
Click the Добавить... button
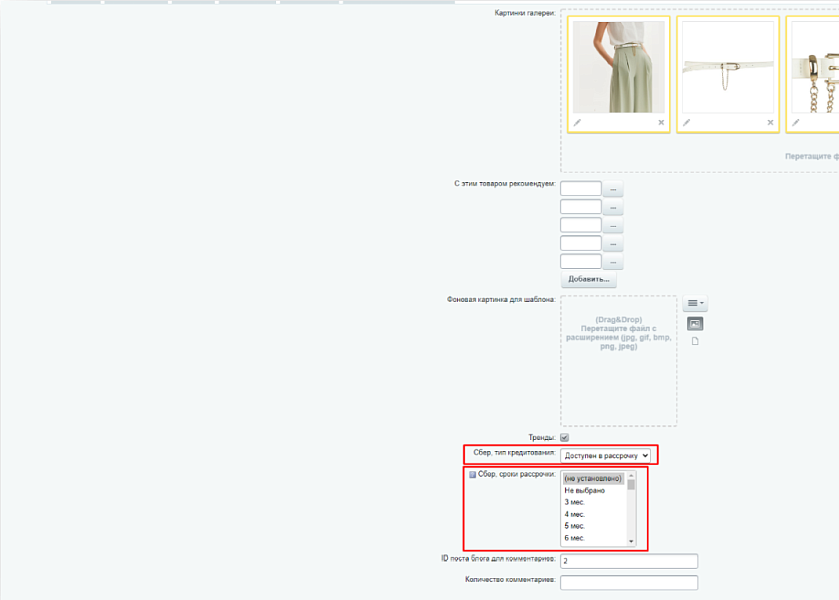(589, 279)
